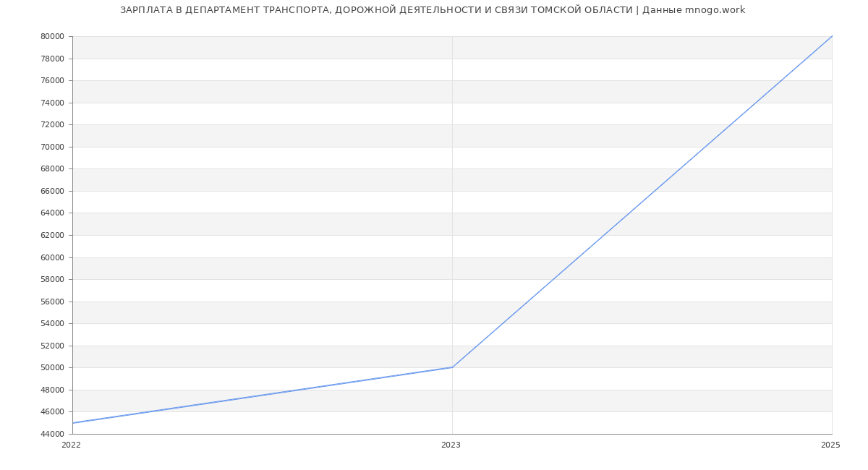Select the 66000 y-axis label
The width and height of the screenshot is (868, 470).
click(x=52, y=191)
